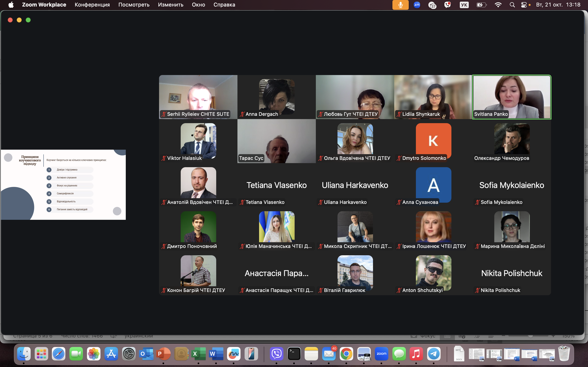Open the battery status menu

pyautogui.click(x=481, y=5)
